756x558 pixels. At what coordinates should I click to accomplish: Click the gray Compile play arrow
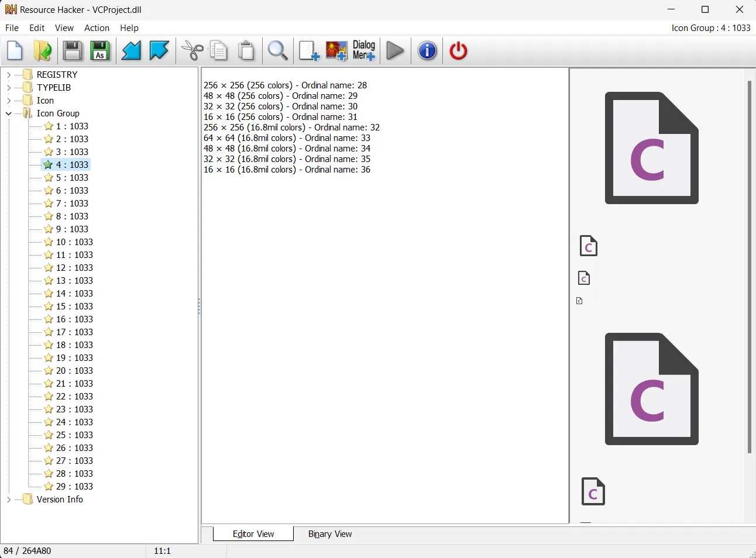(x=396, y=51)
